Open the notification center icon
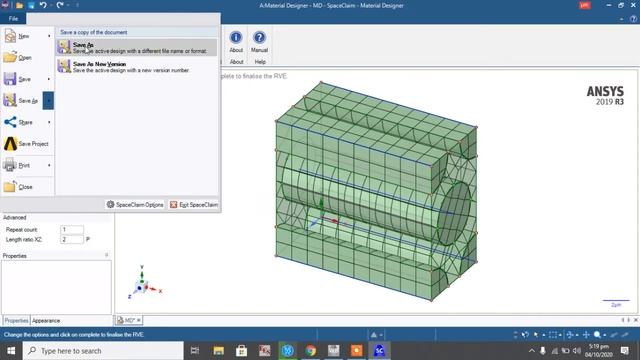Viewport: 640px width, 360px height. (624, 351)
